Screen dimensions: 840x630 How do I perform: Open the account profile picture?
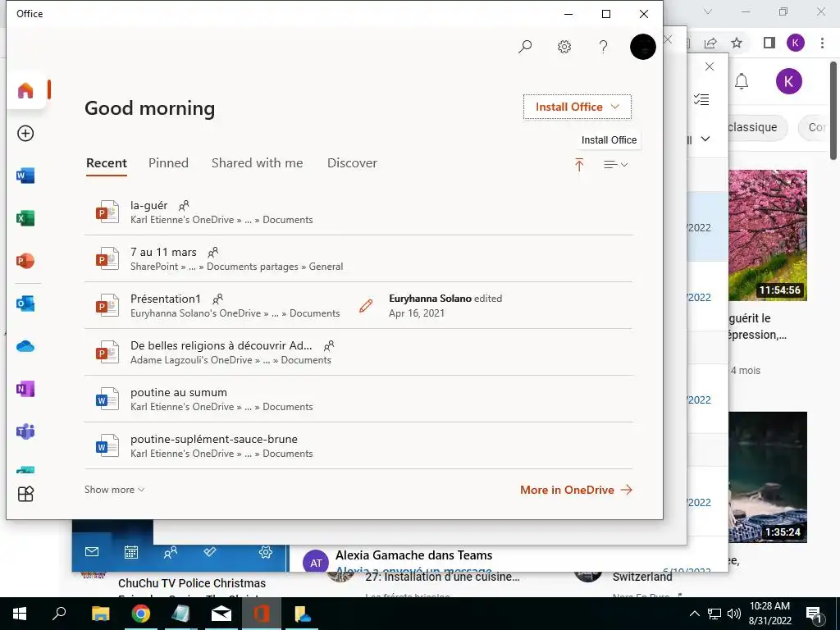coord(643,47)
